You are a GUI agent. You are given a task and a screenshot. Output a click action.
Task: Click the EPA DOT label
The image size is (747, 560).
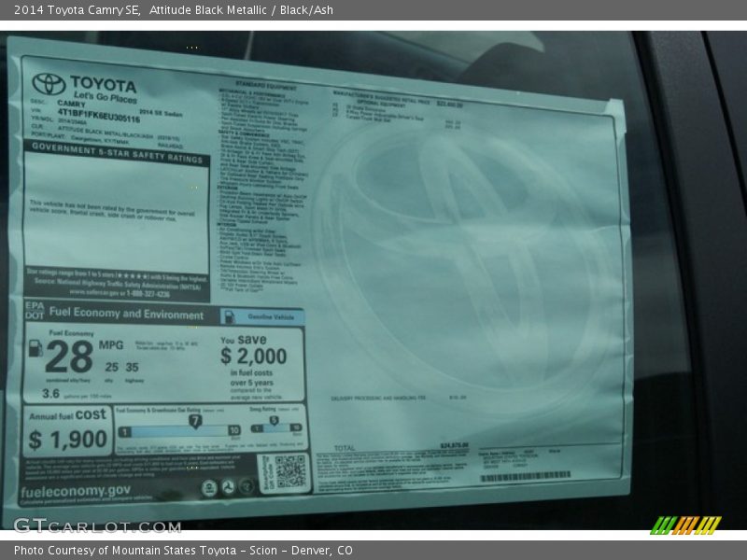coord(35,310)
